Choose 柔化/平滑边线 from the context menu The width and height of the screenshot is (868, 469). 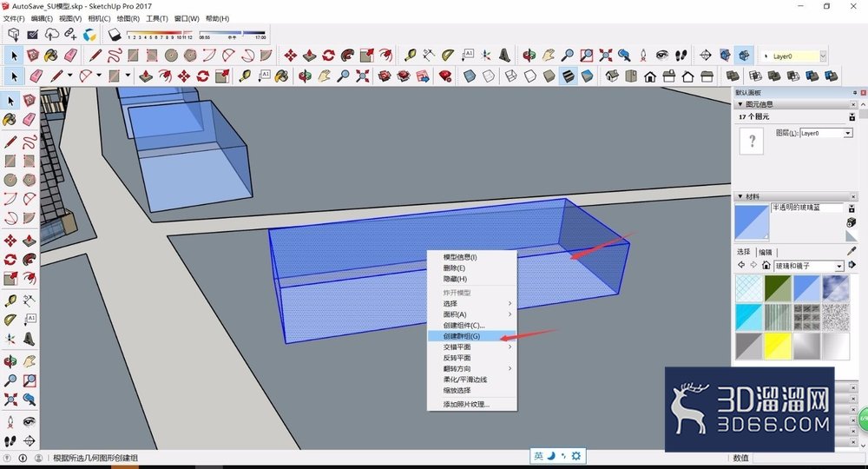471,380
